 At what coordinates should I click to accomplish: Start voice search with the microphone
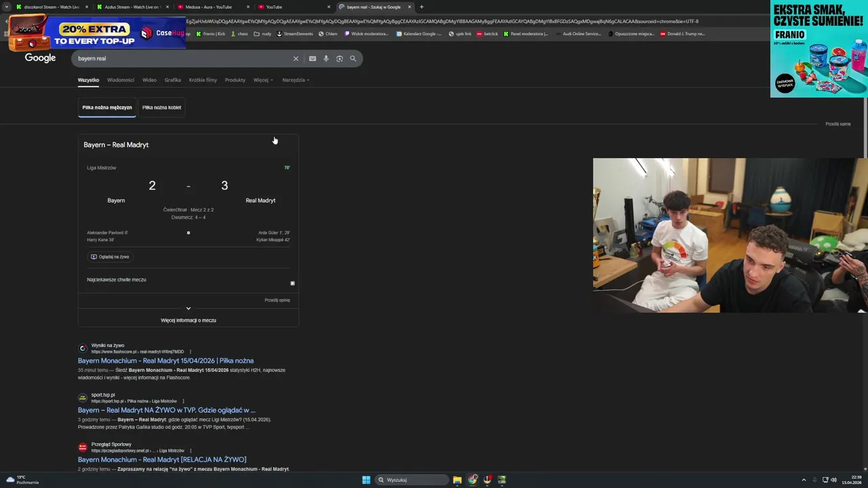coord(326,58)
